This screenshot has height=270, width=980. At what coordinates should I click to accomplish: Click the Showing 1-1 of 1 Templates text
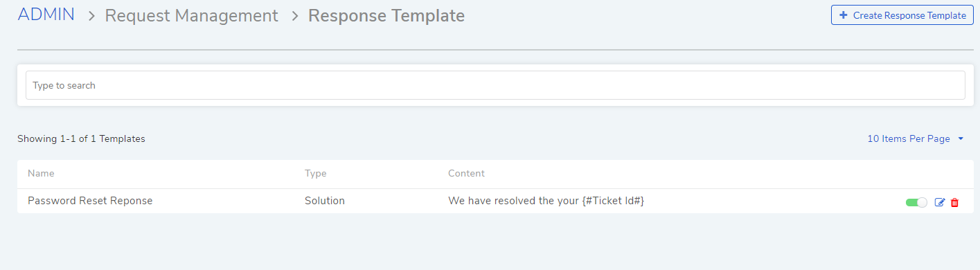[81, 138]
